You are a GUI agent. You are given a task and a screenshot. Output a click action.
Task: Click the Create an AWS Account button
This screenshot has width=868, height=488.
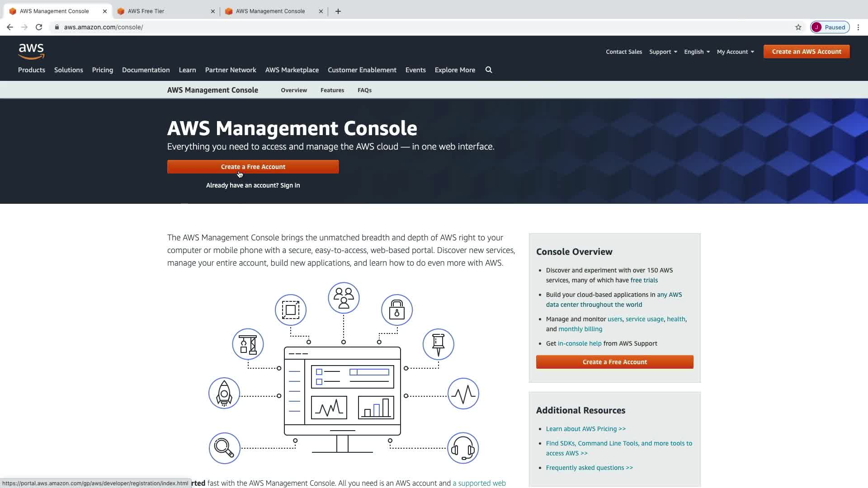(x=807, y=52)
